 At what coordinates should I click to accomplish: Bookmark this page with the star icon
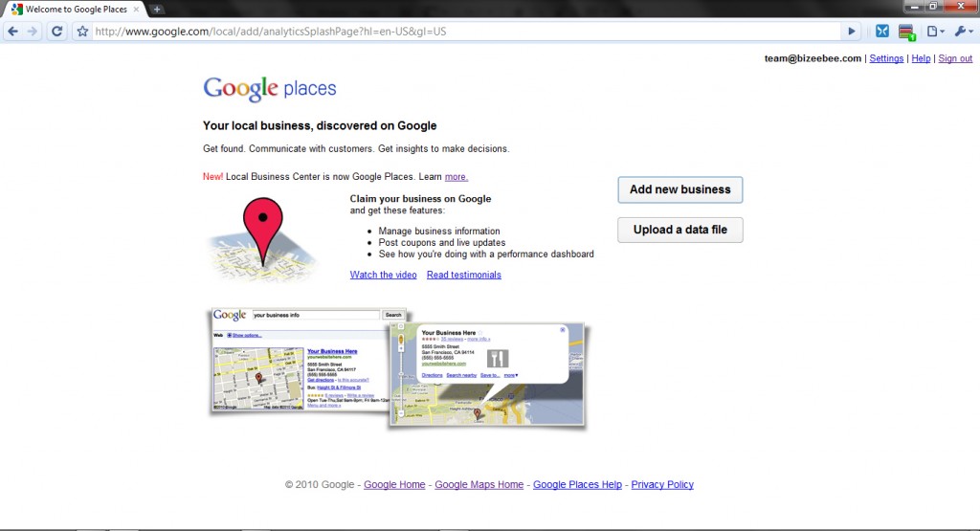click(x=82, y=32)
